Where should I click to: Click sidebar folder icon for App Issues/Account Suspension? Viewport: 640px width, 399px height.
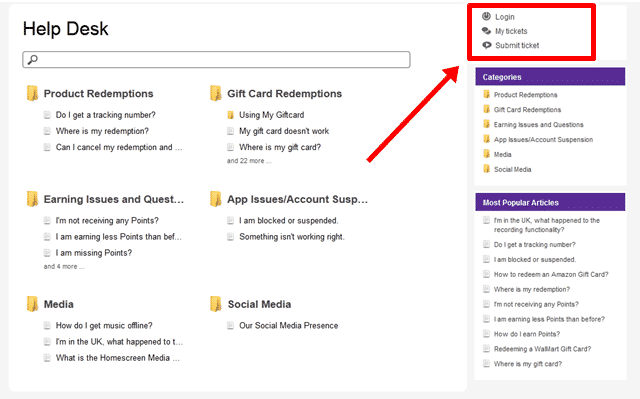pos(486,139)
